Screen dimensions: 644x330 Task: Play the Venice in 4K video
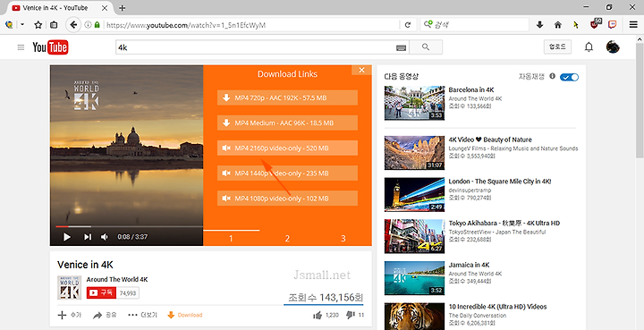tap(66, 237)
